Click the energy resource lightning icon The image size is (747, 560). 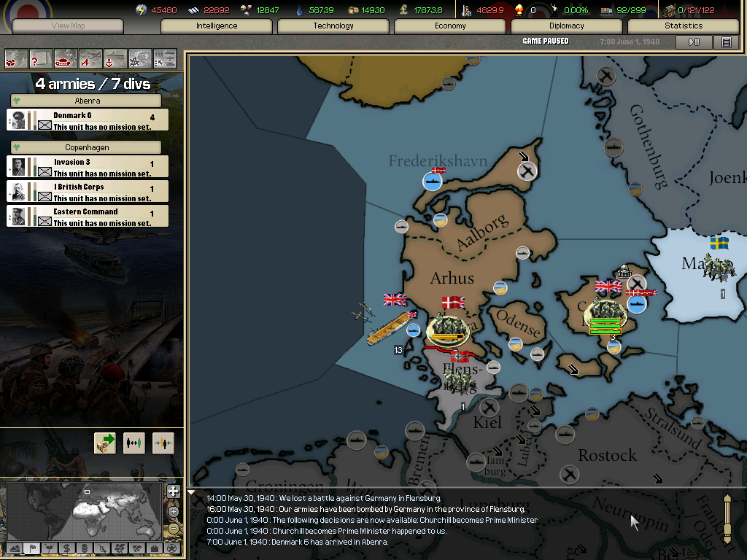(141, 10)
